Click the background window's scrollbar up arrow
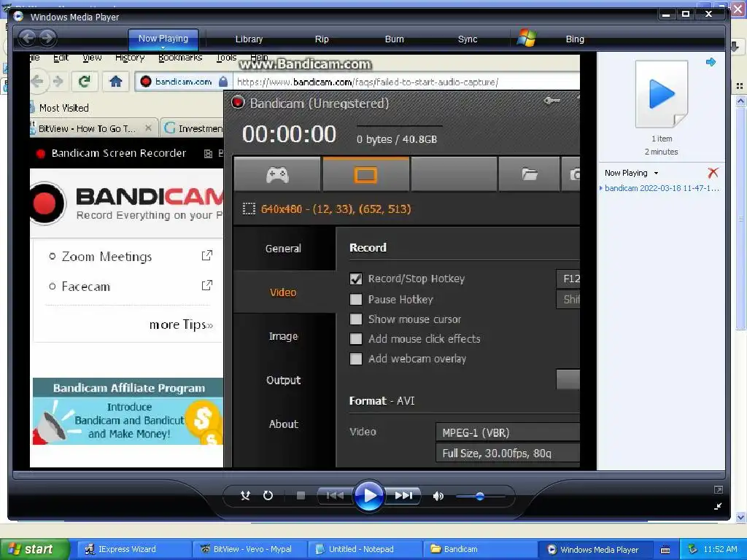 (x=740, y=101)
